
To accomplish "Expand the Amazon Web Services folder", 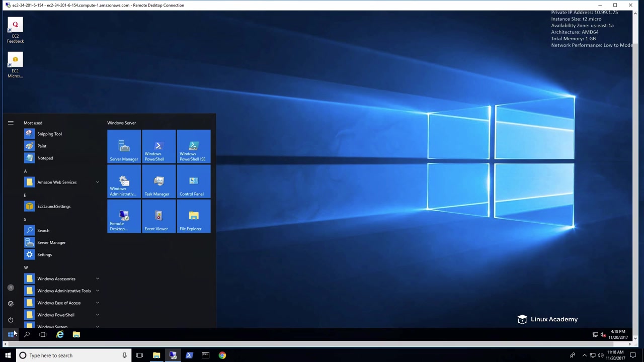I will click(57, 182).
